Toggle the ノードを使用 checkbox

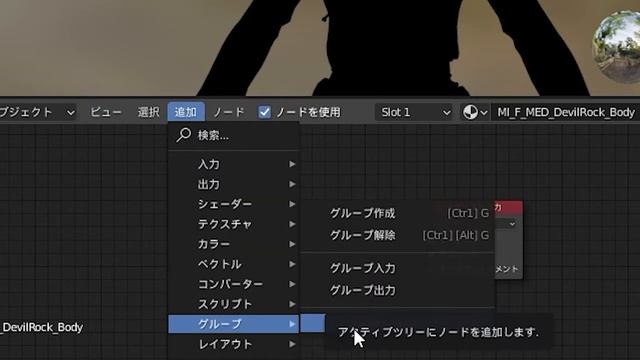click(x=264, y=112)
